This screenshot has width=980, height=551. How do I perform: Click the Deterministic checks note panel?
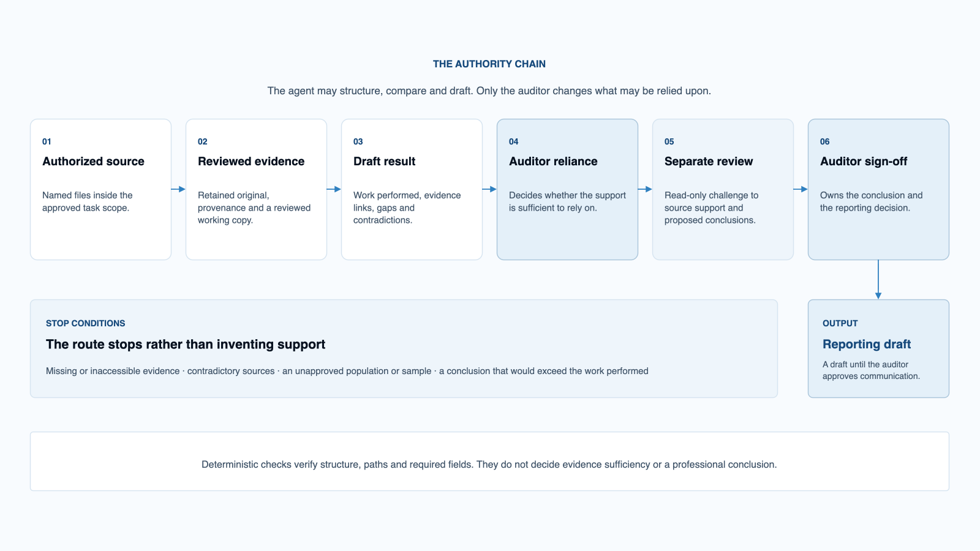(x=489, y=461)
